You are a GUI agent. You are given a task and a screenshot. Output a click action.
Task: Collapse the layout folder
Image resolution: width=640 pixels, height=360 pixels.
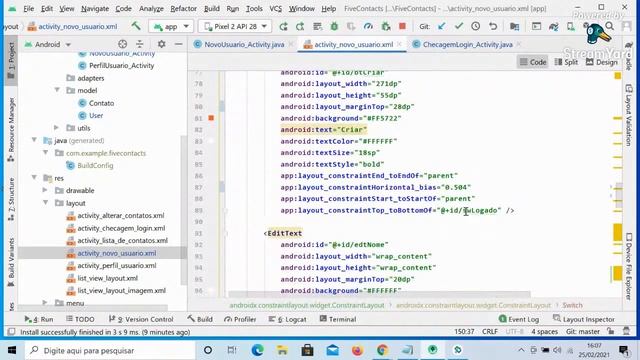pos(45,203)
